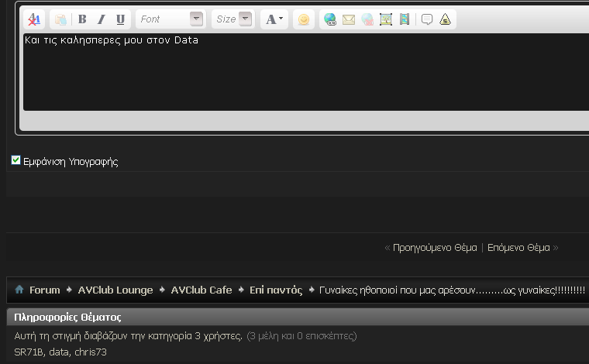
Task: Click the Remove Text Formatting icon
Action: tap(35, 19)
